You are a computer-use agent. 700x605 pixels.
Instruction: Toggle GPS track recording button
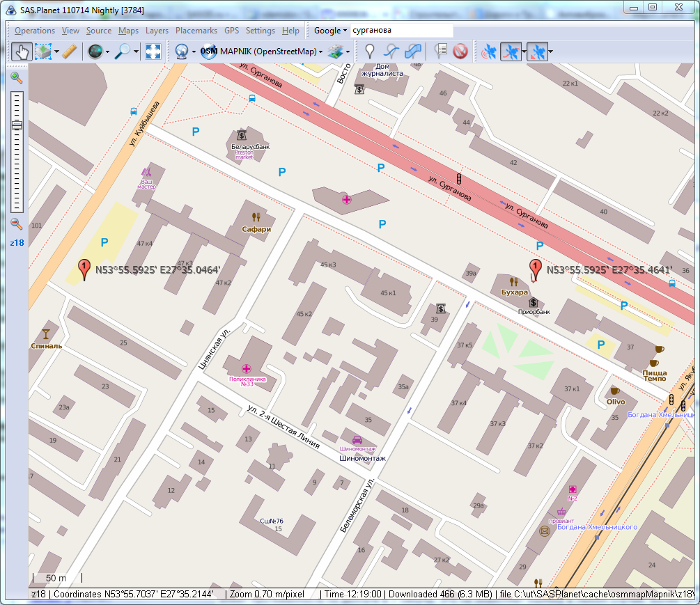coord(511,52)
